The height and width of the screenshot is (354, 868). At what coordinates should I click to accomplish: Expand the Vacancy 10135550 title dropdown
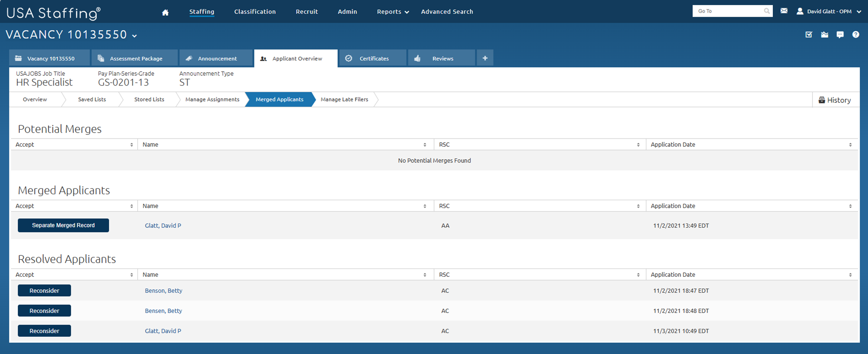[135, 36]
